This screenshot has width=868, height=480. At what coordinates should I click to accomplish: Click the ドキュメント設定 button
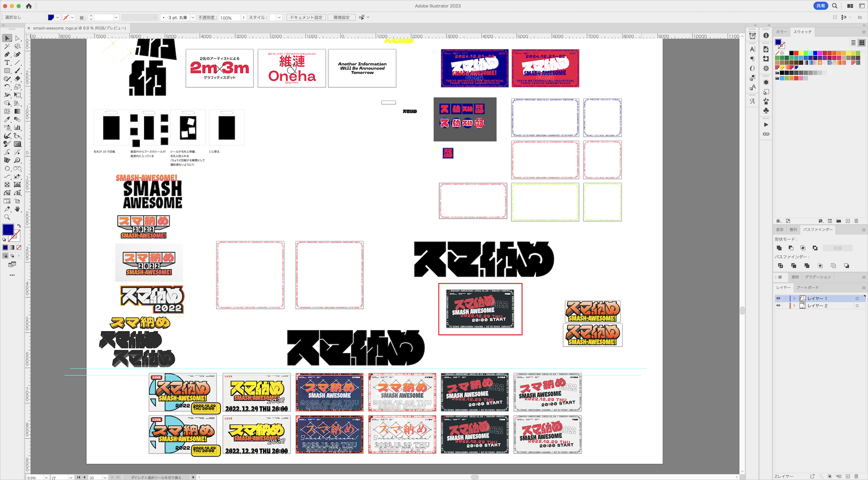(306, 17)
